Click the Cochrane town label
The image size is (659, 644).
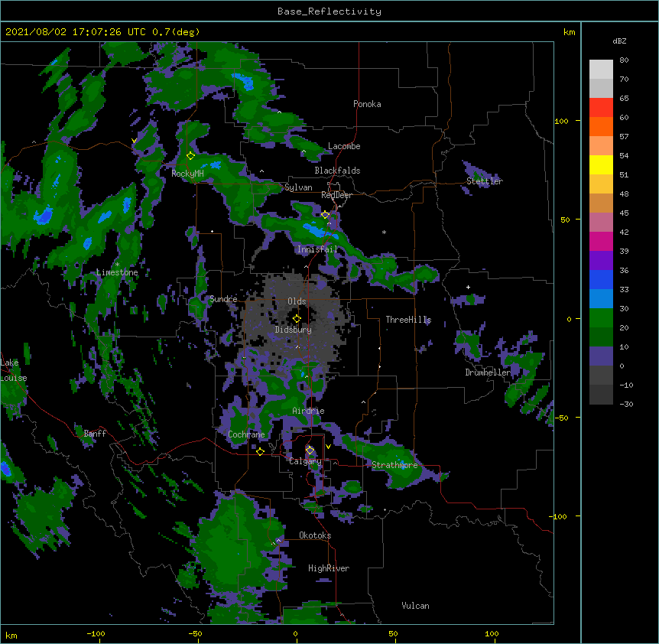pos(246,434)
